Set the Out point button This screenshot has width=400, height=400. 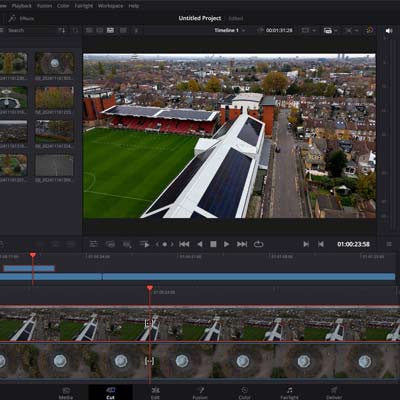point(321,244)
